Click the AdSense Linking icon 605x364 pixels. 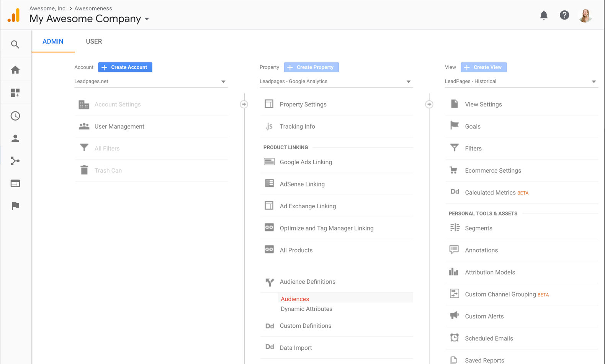[269, 183]
